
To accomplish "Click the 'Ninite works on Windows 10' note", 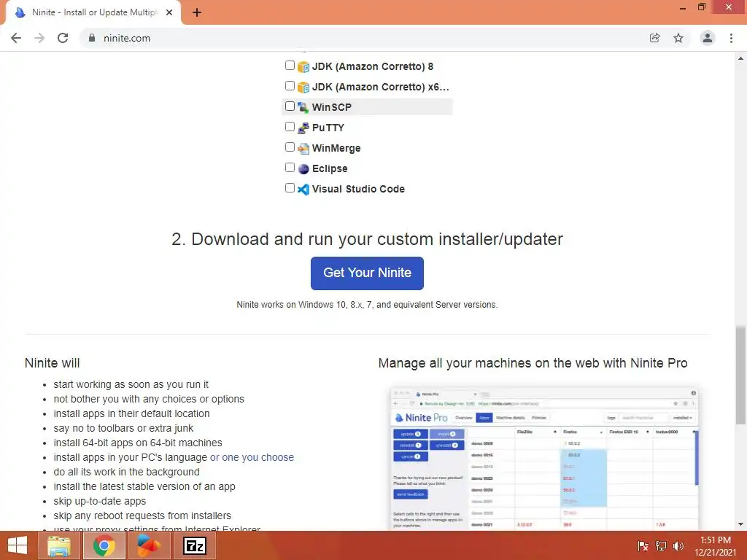I will [367, 305].
